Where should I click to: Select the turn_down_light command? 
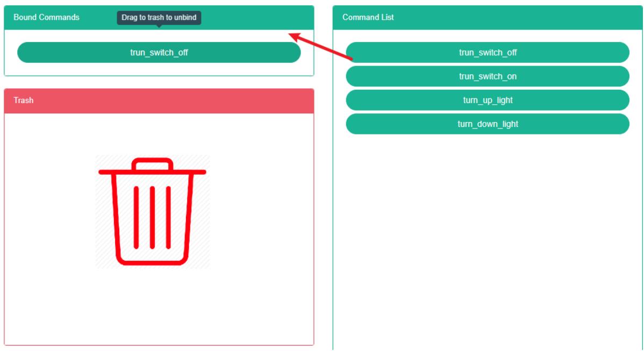point(487,124)
